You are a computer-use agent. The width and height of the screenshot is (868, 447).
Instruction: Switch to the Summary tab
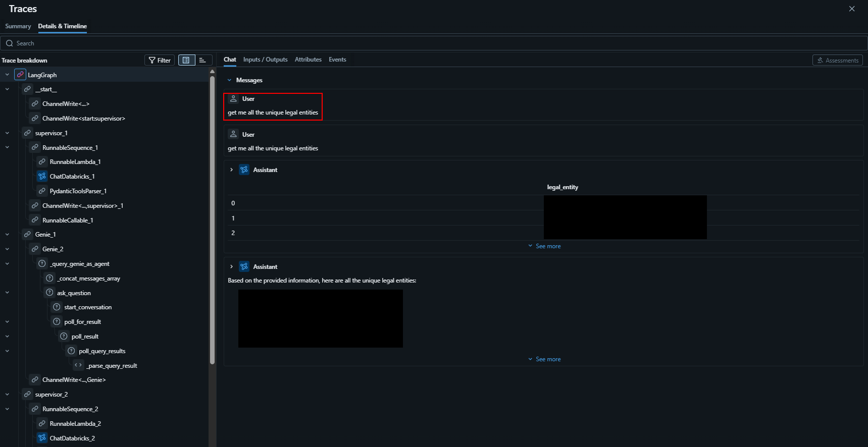(x=18, y=26)
